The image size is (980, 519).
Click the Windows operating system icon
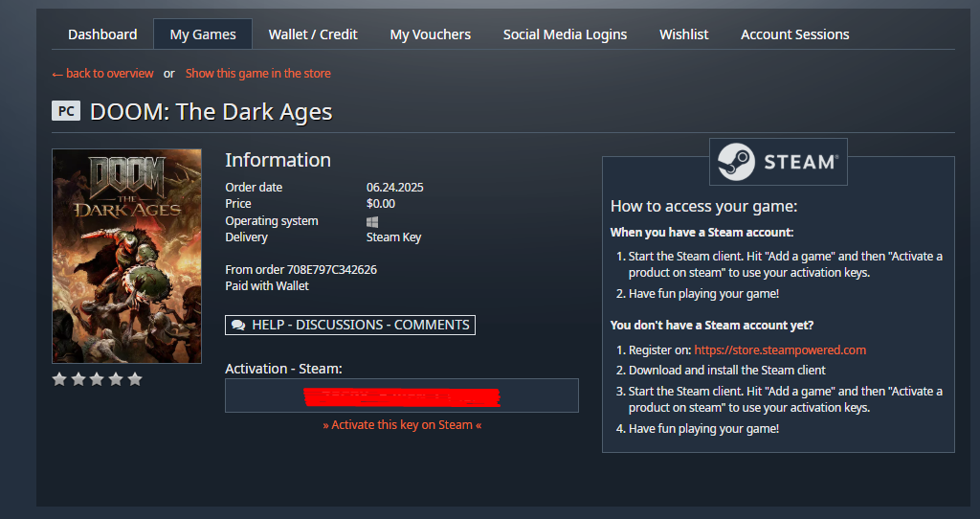point(372,221)
